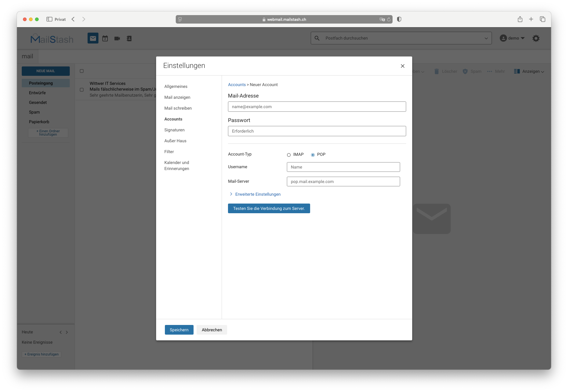568x392 pixels.
Task: Open the video meeting camera icon
Action: tap(117, 38)
